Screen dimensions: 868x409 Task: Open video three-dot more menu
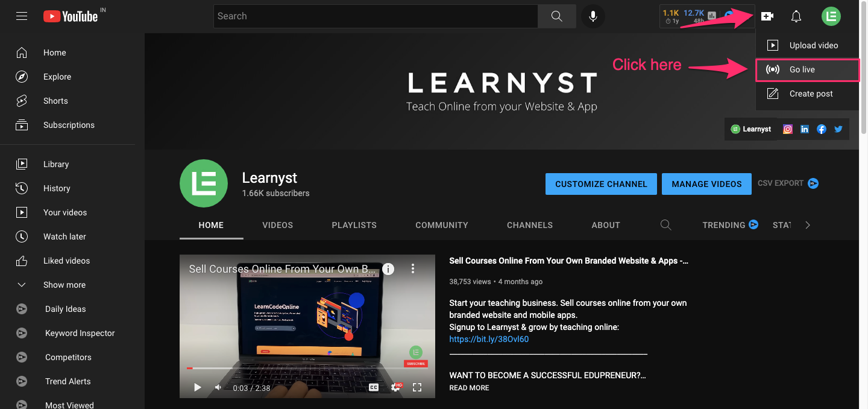[x=413, y=268]
